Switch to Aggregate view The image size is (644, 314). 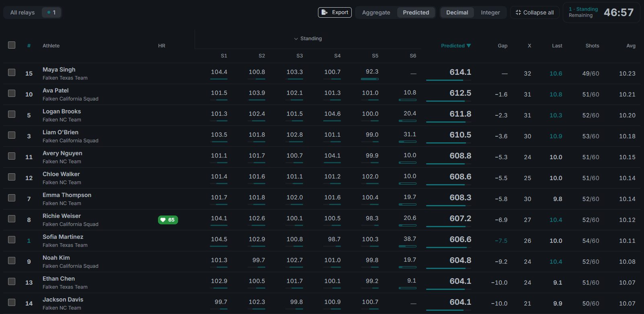pos(376,12)
